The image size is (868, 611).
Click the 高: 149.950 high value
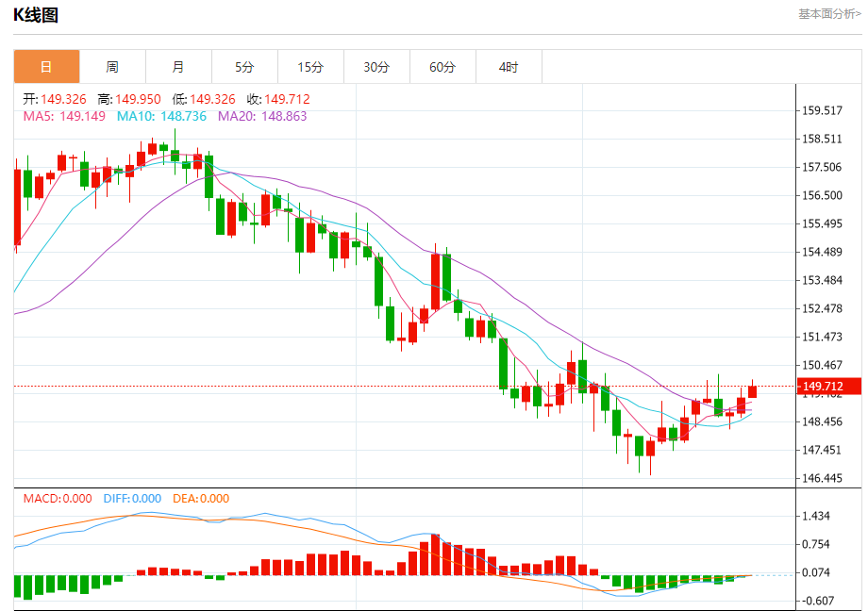pos(129,99)
